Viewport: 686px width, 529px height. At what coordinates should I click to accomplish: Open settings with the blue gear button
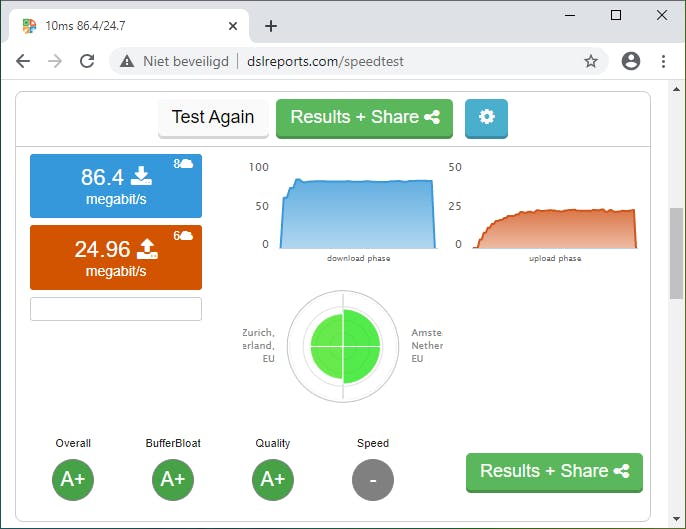pyautogui.click(x=486, y=118)
